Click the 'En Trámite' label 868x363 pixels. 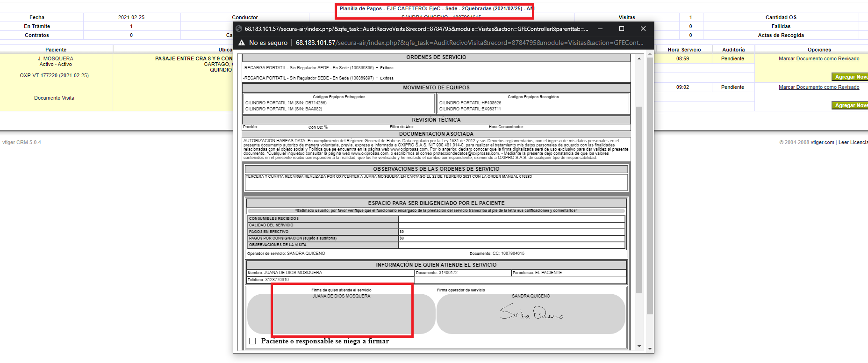pos(37,26)
